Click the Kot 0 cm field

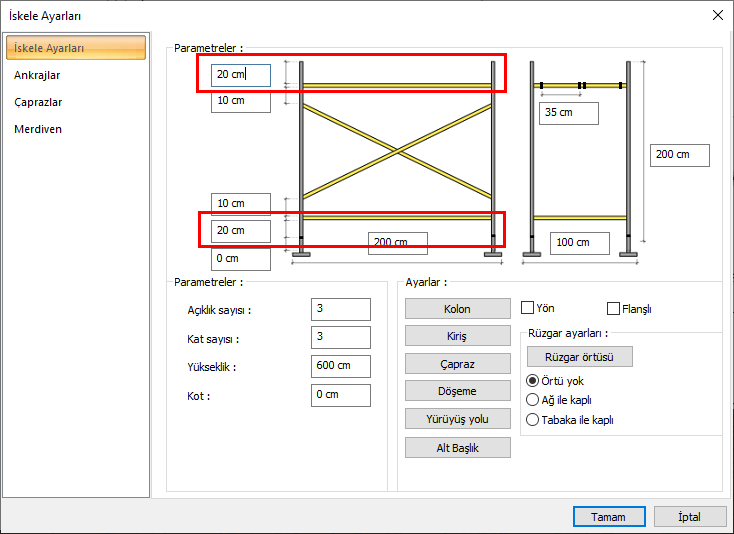point(341,395)
